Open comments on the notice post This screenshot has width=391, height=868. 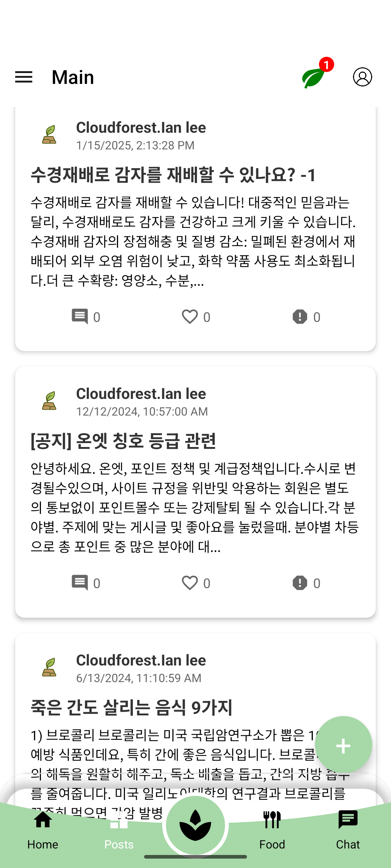click(80, 582)
